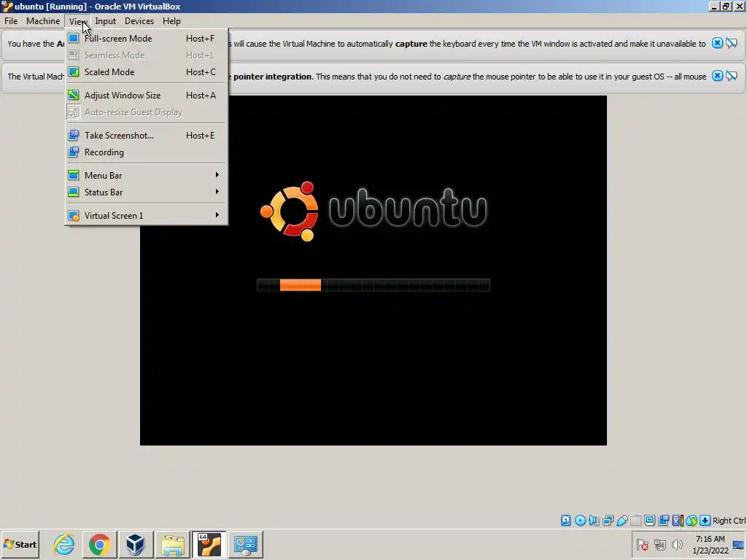The width and height of the screenshot is (747, 560).
Task: Open the Help menu
Action: (x=171, y=21)
